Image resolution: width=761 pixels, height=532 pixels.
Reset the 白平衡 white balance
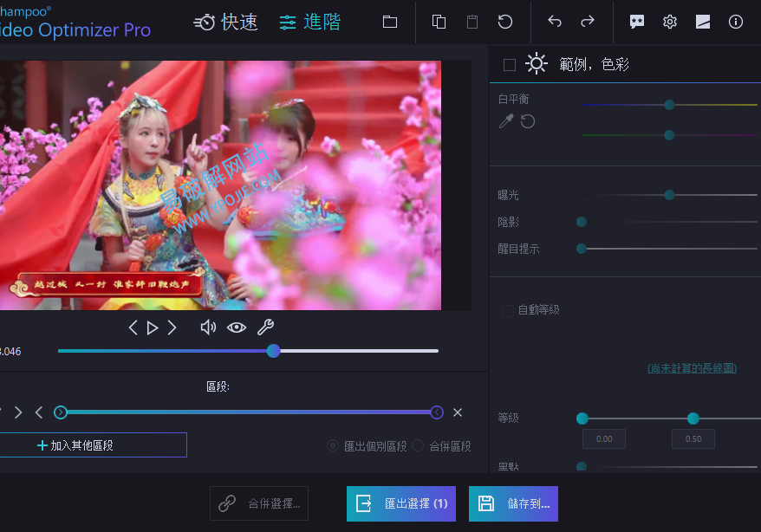pyautogui.click(x=528, y=120)
